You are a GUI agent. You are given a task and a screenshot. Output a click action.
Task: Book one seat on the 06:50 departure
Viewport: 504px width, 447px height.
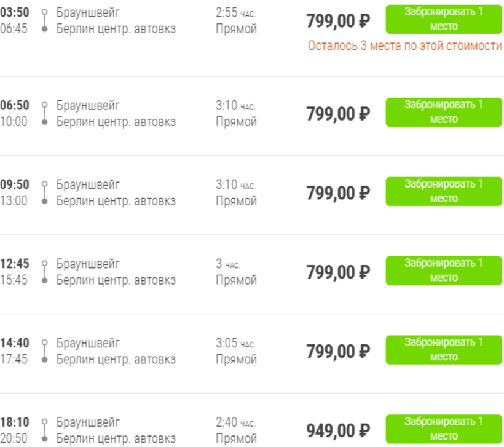pos(444,112)
